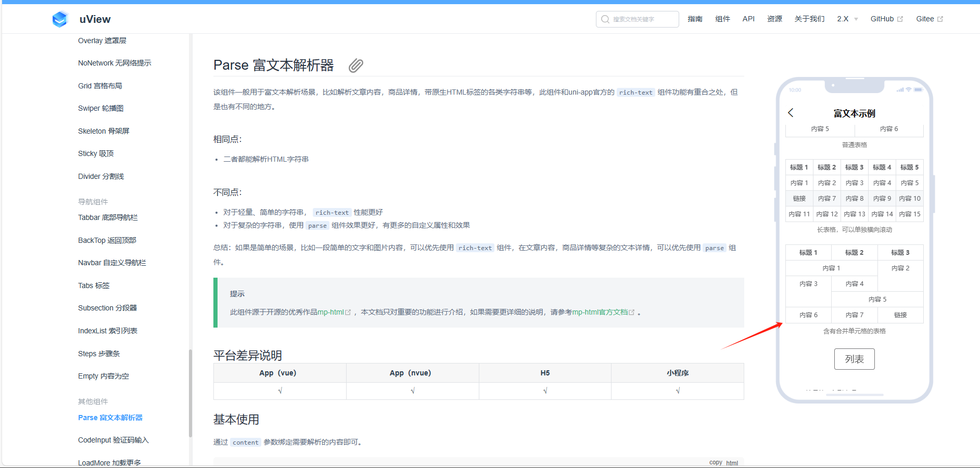
Task: Open Subsection 分段器 in the sidebar
Action: pos(107,308)
